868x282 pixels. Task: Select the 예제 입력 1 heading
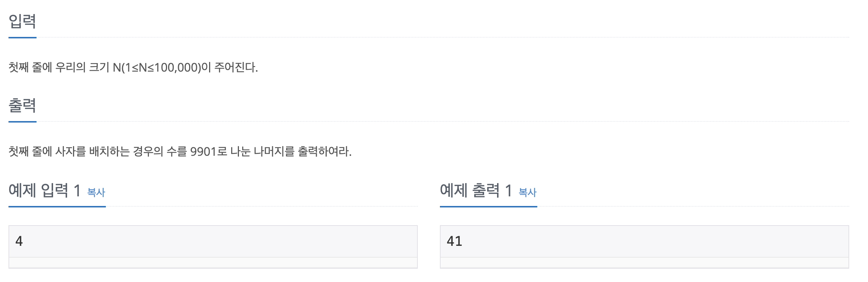(45, 190)
